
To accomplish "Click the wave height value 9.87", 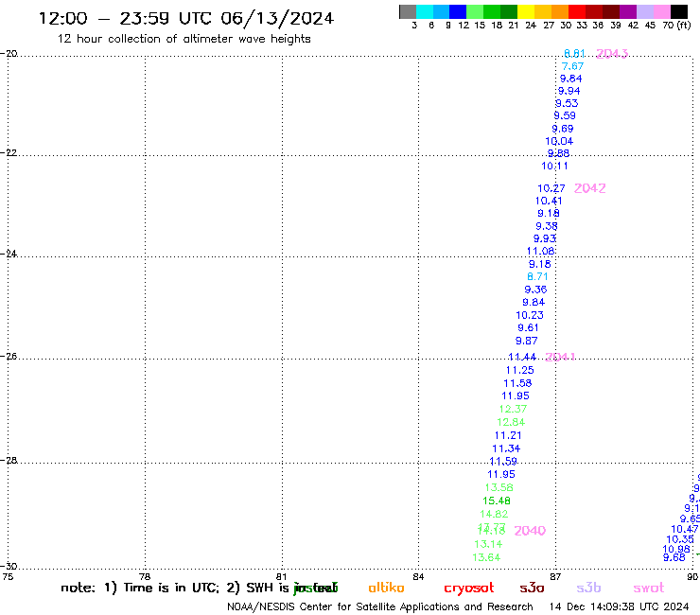I will point(526,341).
